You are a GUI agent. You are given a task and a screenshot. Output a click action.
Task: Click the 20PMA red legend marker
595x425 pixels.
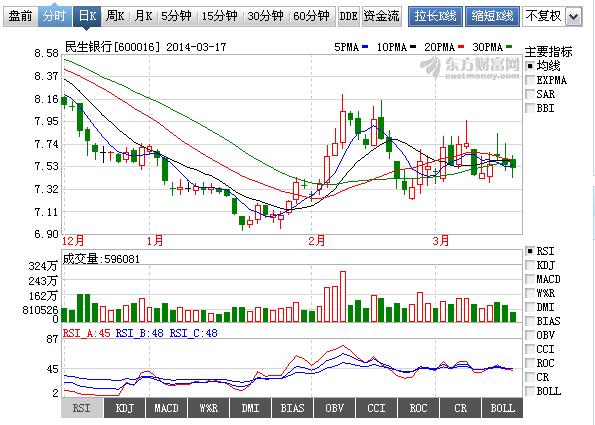pyautogui.click(x=461, y=47)
